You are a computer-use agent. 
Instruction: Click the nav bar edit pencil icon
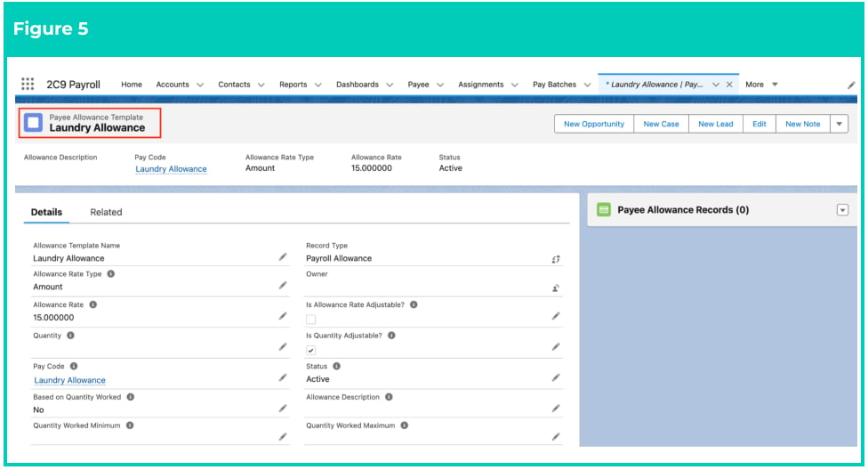point(851,85)
